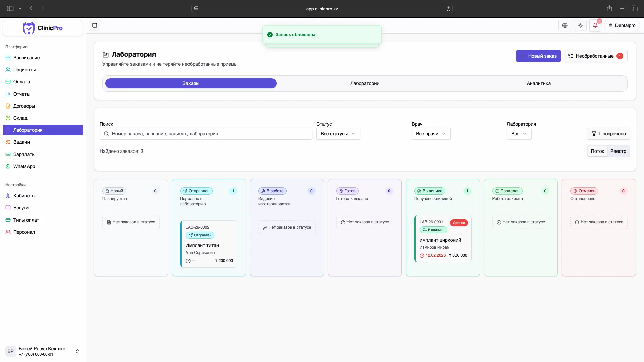644x362 pixels.
Task: Open the Dentalpro clinic selector
Action: click(622, 25)
